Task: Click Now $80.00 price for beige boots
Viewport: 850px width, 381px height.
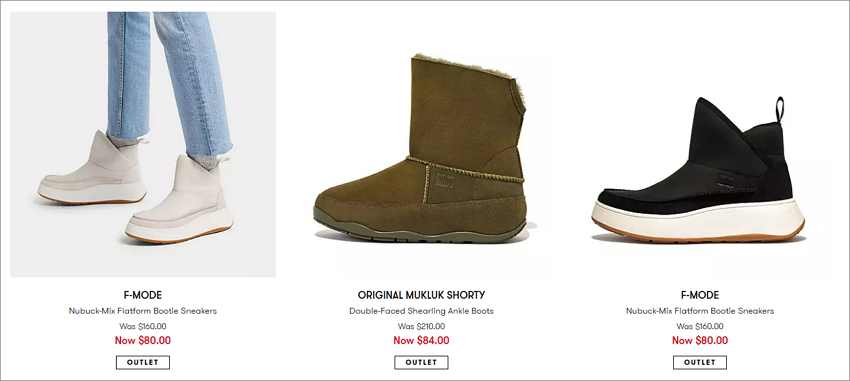Action: coord(143,340)
